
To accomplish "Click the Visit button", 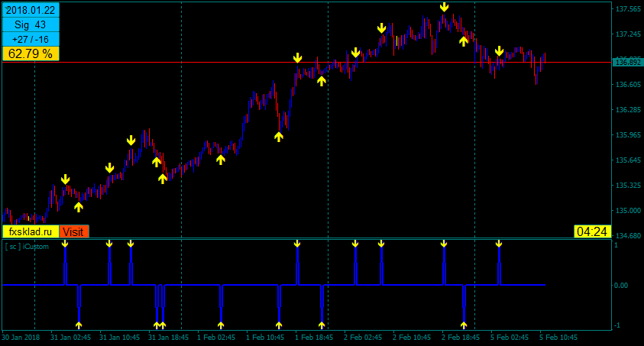I will click(74, 231).
